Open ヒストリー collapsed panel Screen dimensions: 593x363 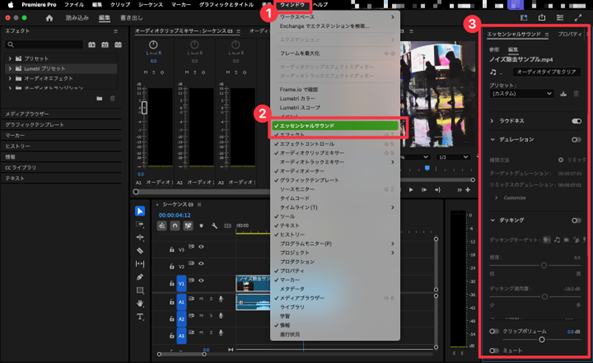click(17, 146)
